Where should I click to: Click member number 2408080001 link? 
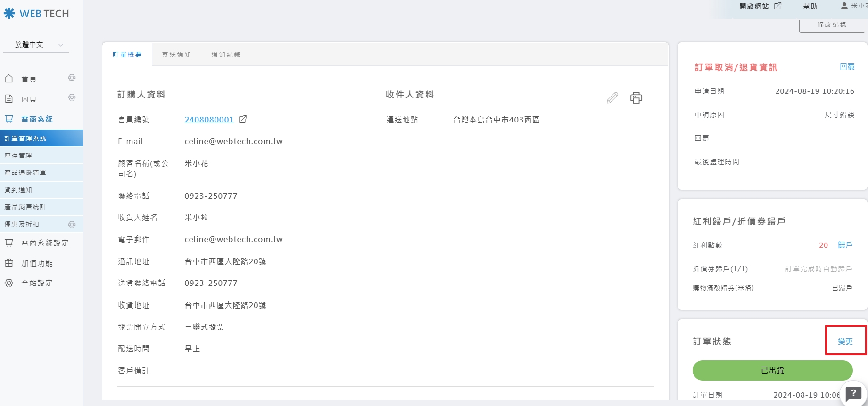(x=209, y=120)
